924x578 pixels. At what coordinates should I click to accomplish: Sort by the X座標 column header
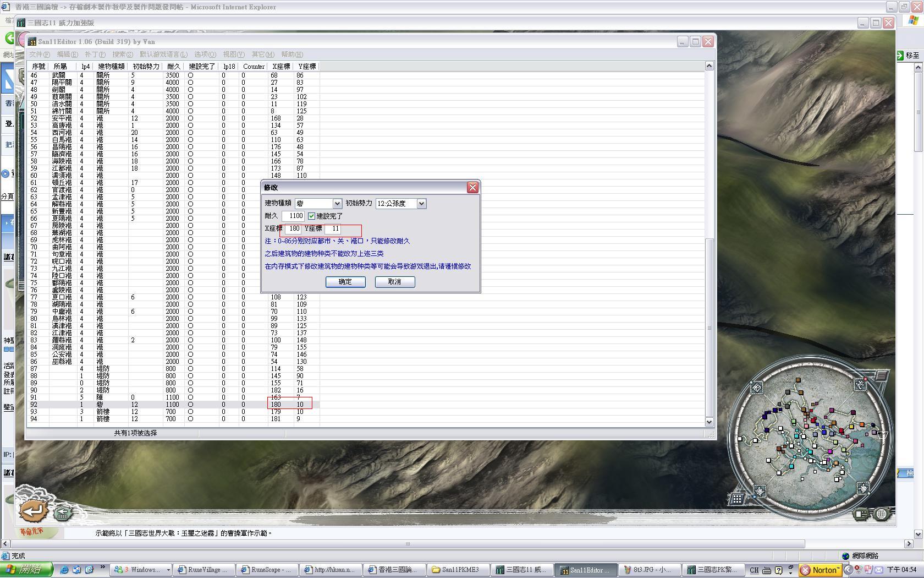pos(281,67)
